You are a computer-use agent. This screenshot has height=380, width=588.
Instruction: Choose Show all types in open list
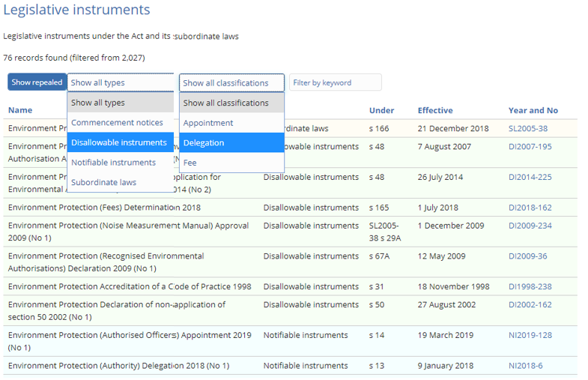pyautogui.click(x=121, y=103)
